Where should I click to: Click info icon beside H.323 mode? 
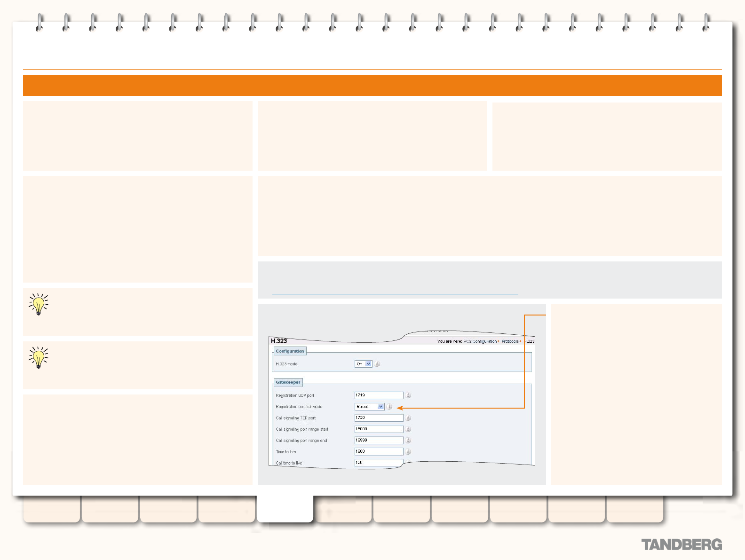377,364
